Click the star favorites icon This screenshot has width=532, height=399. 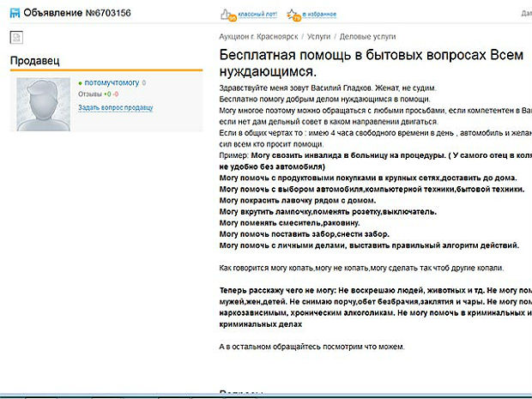293,15
